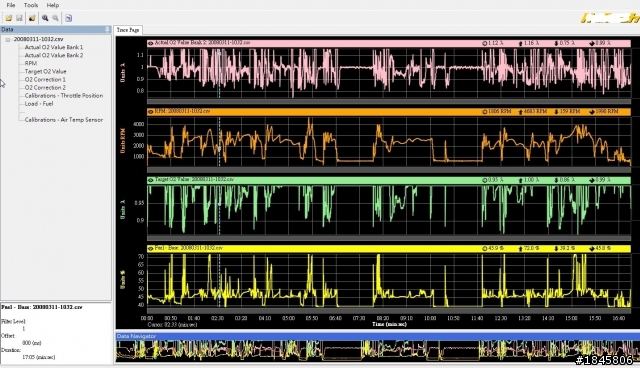Click average icon on orange RPM header
This screenshot has height=368, width=640.
click(x=592, y=111)
